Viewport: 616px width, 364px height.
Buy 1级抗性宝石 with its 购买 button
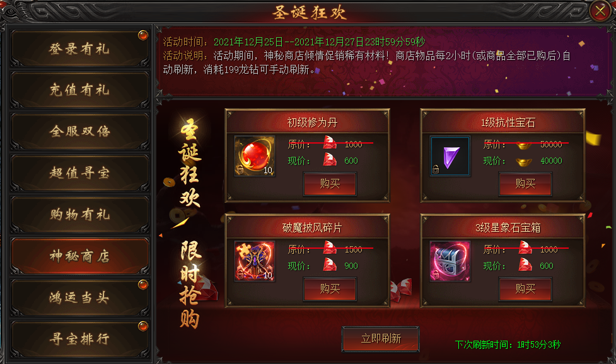click(525, 183)
